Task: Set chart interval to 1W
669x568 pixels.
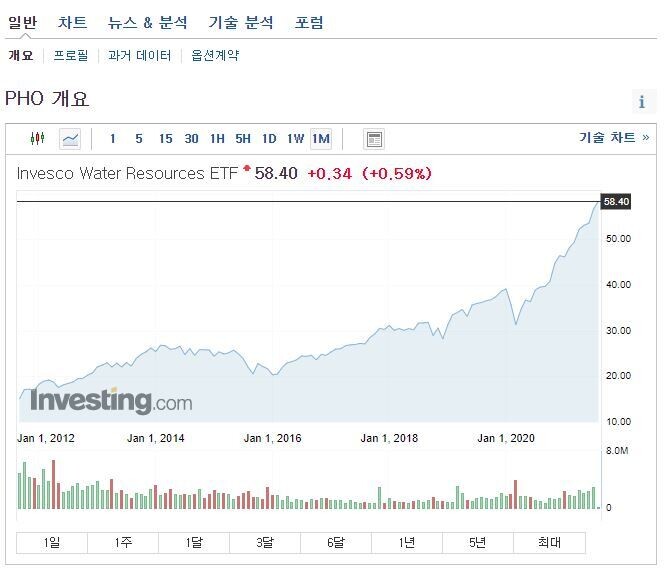Action: [295, 139]
